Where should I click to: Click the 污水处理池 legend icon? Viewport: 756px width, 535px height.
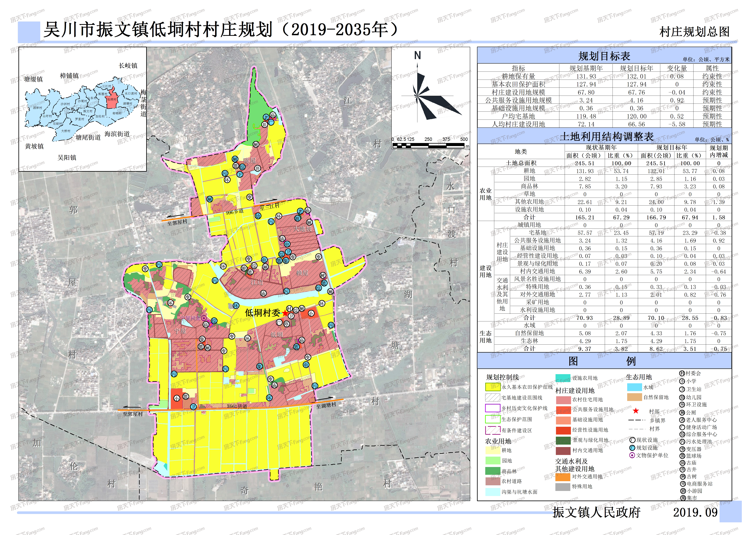coord(682,442)
